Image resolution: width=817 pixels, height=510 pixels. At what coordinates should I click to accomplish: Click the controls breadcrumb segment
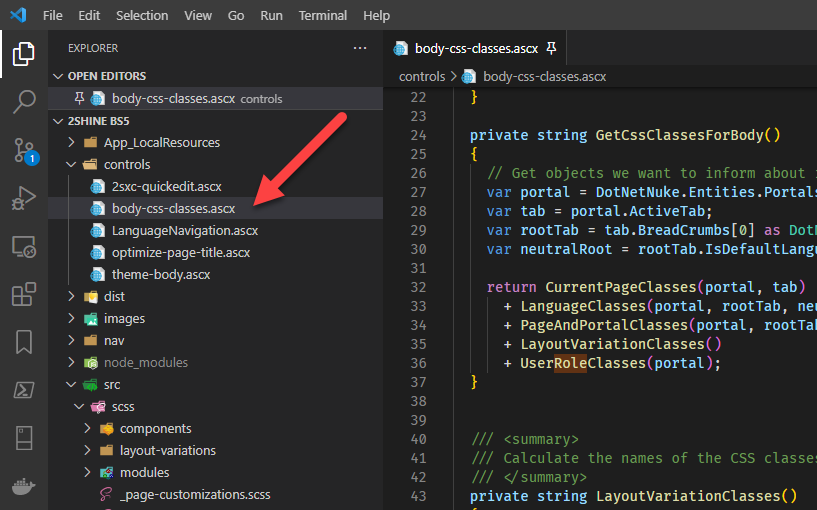(422, 76)
